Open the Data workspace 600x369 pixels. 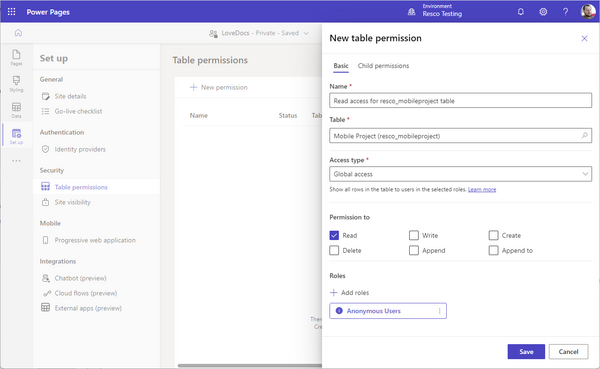(x=16, y=110)
